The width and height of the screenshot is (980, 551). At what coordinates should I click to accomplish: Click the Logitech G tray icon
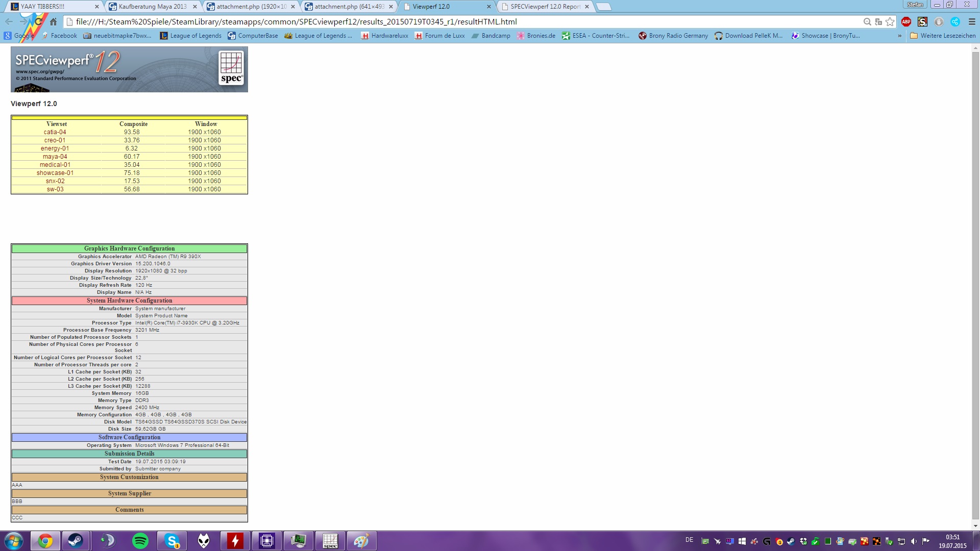(767, 541)
